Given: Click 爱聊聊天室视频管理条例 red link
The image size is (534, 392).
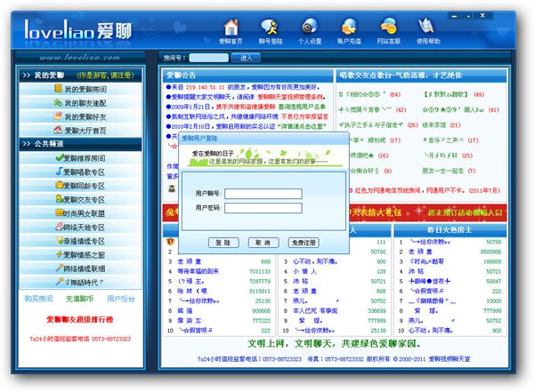Looking at the screenshot, I should pyautogui.click(x=290, y=97).
